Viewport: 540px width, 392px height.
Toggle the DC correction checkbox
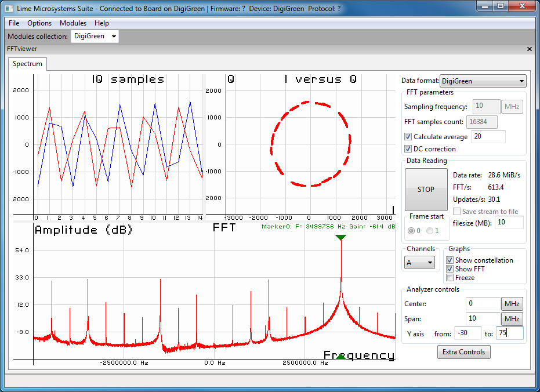(x=408, y=148)
